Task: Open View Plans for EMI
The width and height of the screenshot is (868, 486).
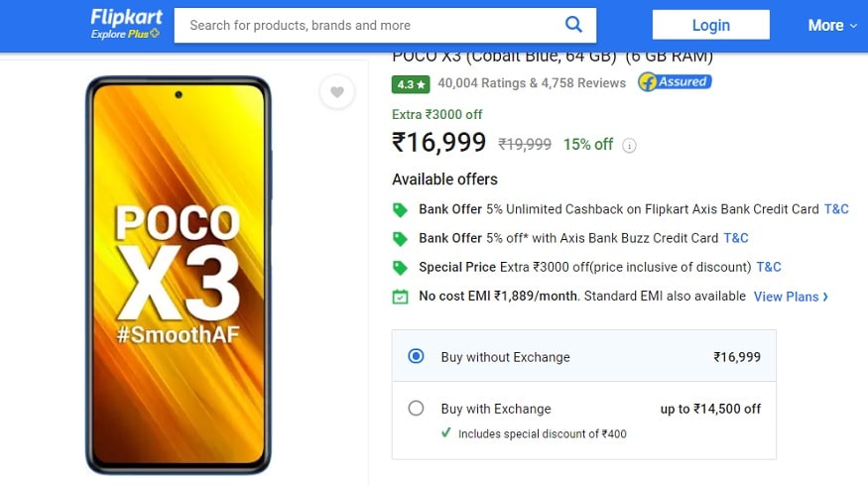Action: 791,297
